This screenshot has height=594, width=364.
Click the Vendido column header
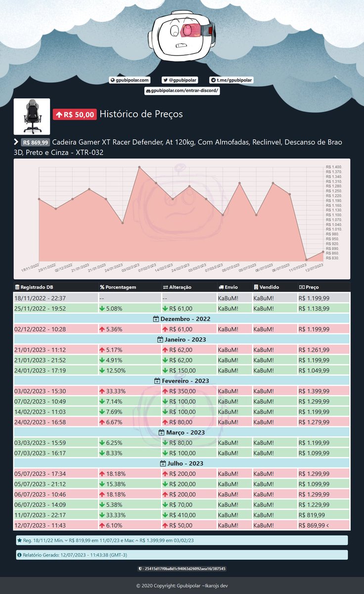[274, 287]
